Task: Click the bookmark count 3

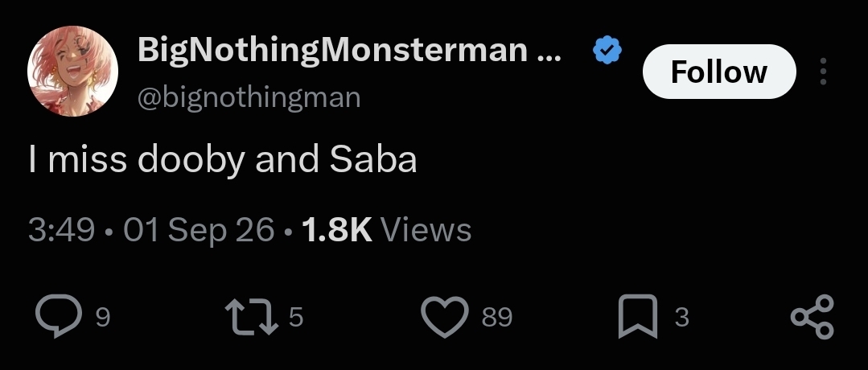Action: point(682,318)
